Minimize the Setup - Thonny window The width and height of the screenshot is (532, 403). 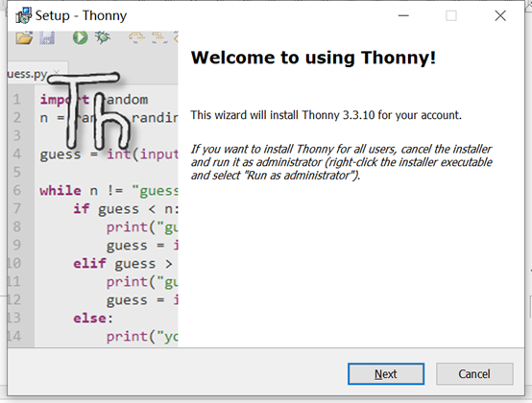click(x=403, y=15)
